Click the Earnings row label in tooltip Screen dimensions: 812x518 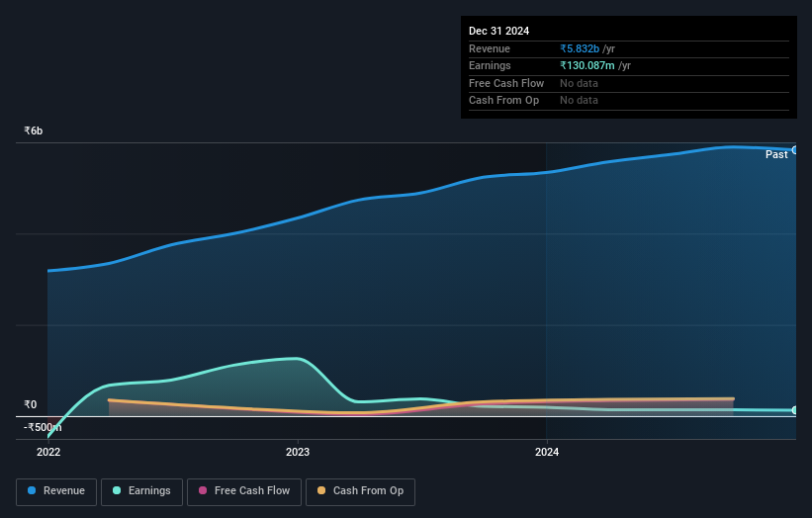click(x=490, y=65)
